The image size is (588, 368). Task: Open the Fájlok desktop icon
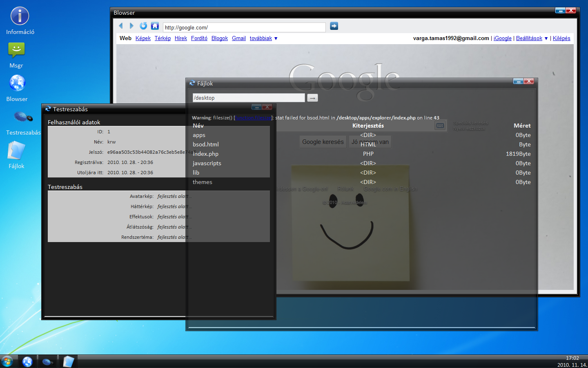[x=16, y=151]
